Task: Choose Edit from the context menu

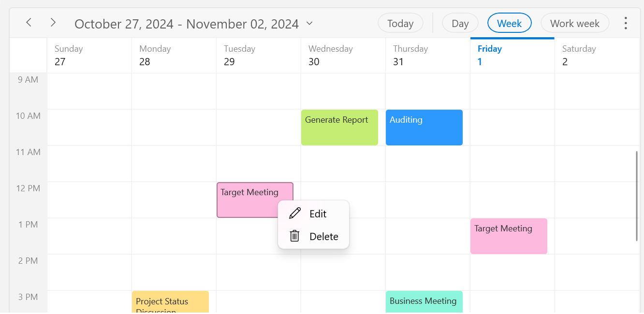Action: (318, 214)
